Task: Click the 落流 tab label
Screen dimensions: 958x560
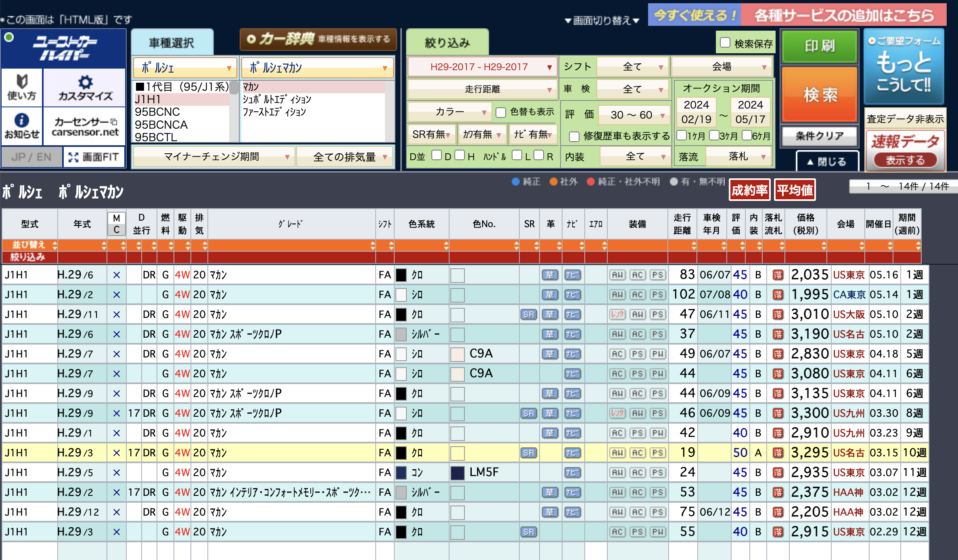Action: [x=688, y=157]
